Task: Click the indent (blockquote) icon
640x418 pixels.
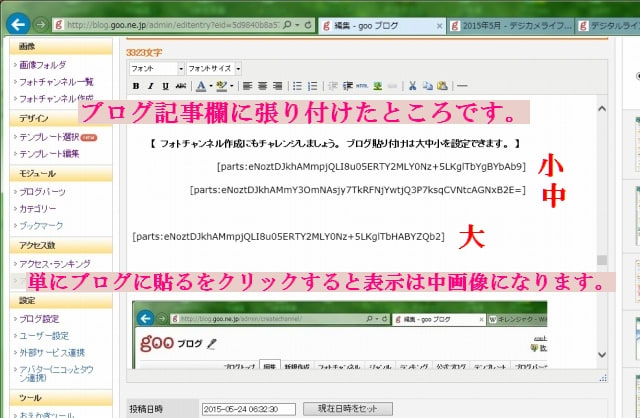Action: (x=348, y=86)
